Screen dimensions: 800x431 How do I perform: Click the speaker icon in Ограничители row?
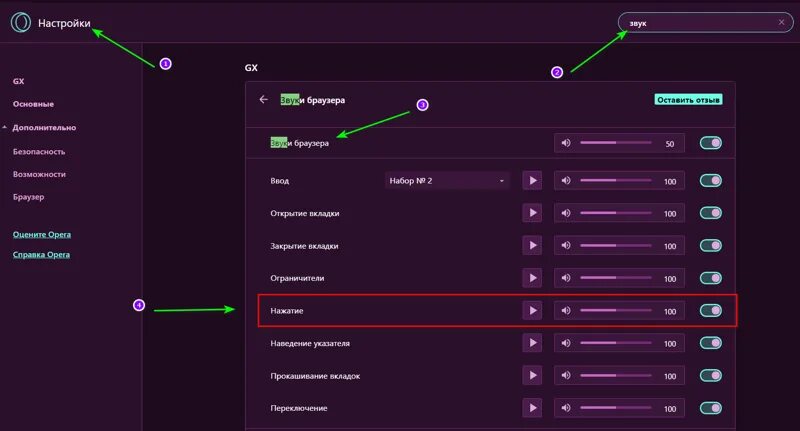coord(566,278)
